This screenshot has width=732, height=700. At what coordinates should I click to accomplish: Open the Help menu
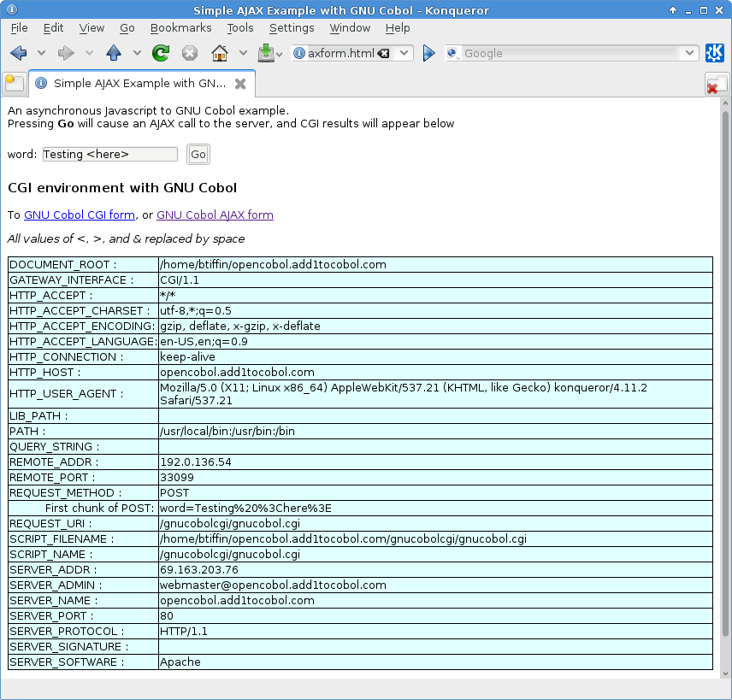(398, 28)
